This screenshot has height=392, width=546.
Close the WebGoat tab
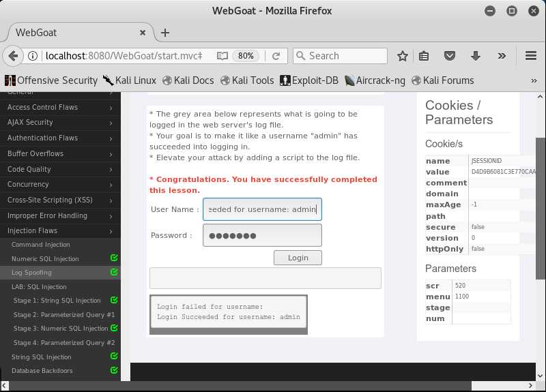(x=143, y=33)
